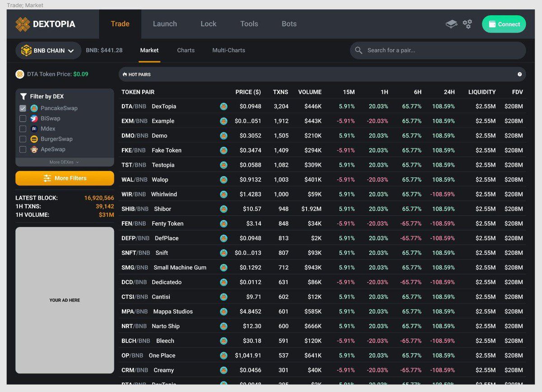Check the ApeSwap filter checkbox
Image resolution: width=542 pixels, height=392 pixels.
23,149
